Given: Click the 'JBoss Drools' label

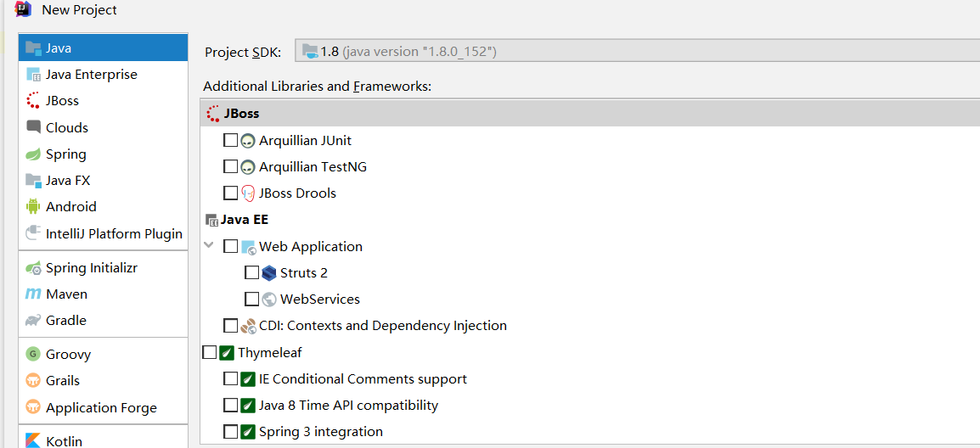Looking at the screenshot, I should click(x=297, y=193).
